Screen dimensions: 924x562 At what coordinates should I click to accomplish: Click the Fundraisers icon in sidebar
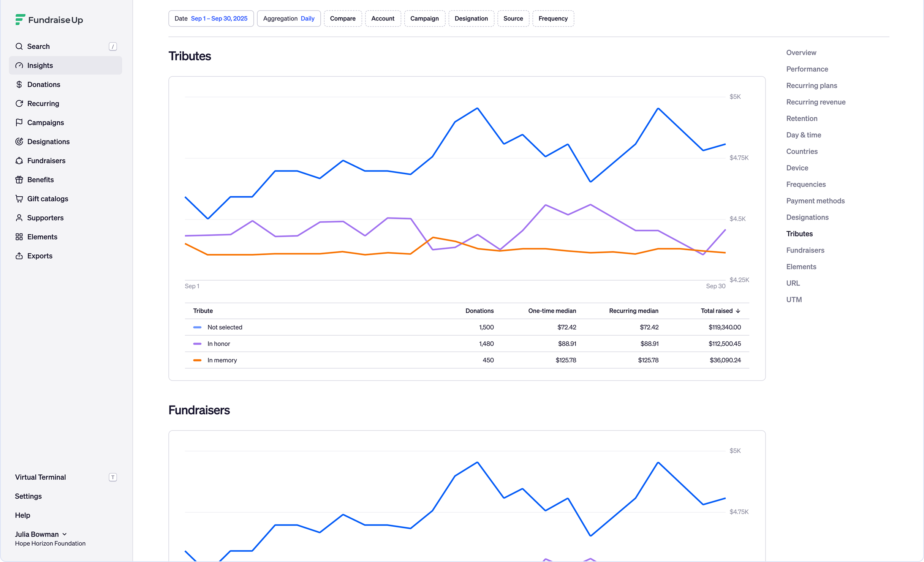19,161
